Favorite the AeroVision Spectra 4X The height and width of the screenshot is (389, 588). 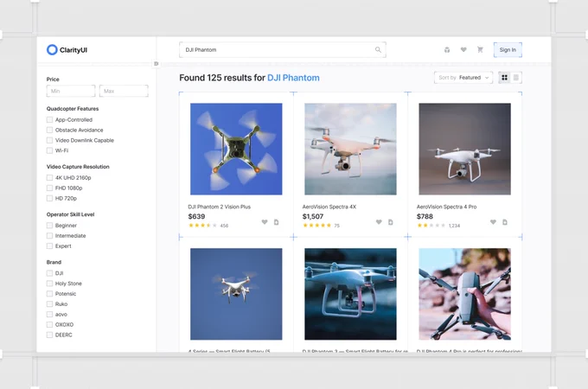[x=379, y=222]
